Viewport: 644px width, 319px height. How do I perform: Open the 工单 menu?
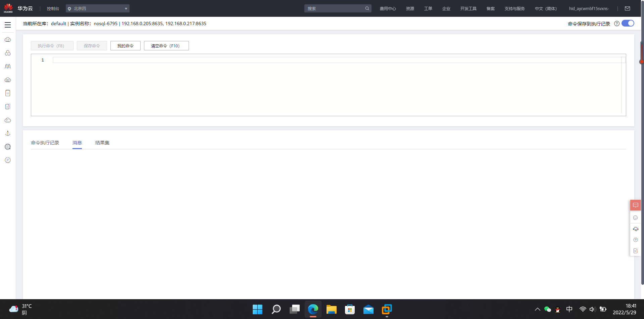point(428,9)
